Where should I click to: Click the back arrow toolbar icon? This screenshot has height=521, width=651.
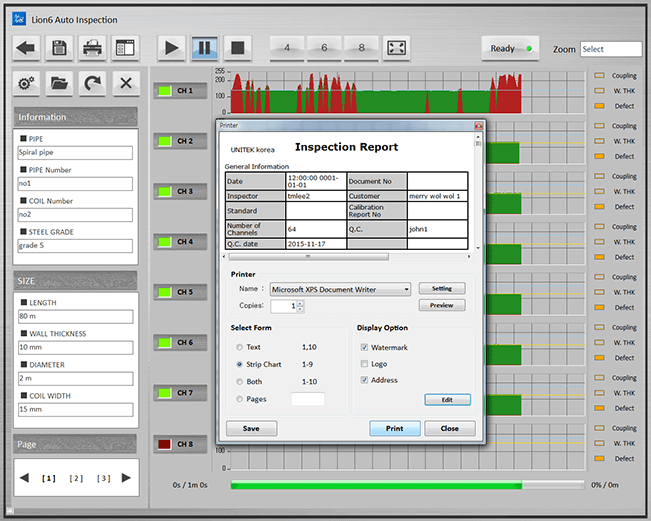point(26,48)
